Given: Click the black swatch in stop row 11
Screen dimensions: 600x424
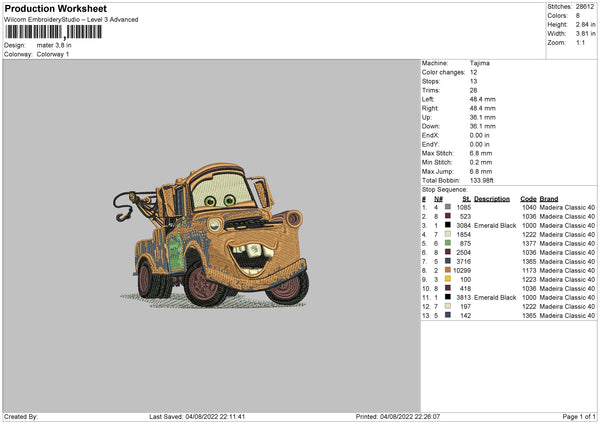Looking at the screenshot, I should pos(448,297).
